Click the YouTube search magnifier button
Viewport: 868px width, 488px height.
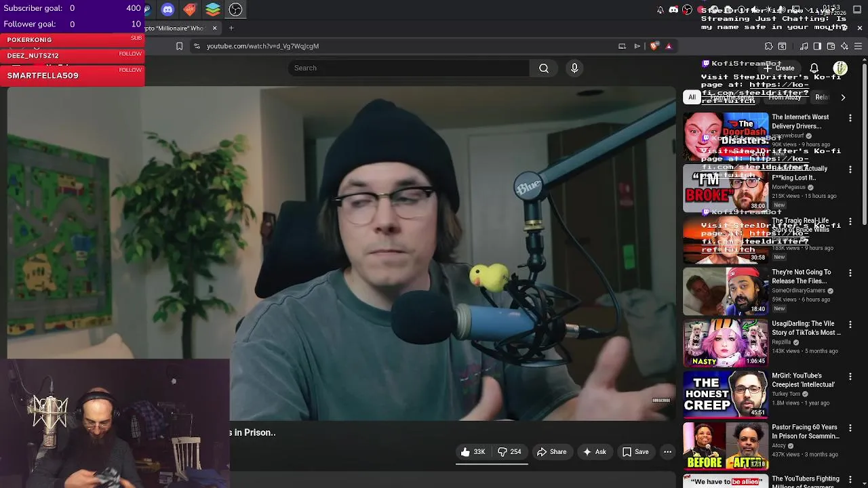(x=544, y=68)
